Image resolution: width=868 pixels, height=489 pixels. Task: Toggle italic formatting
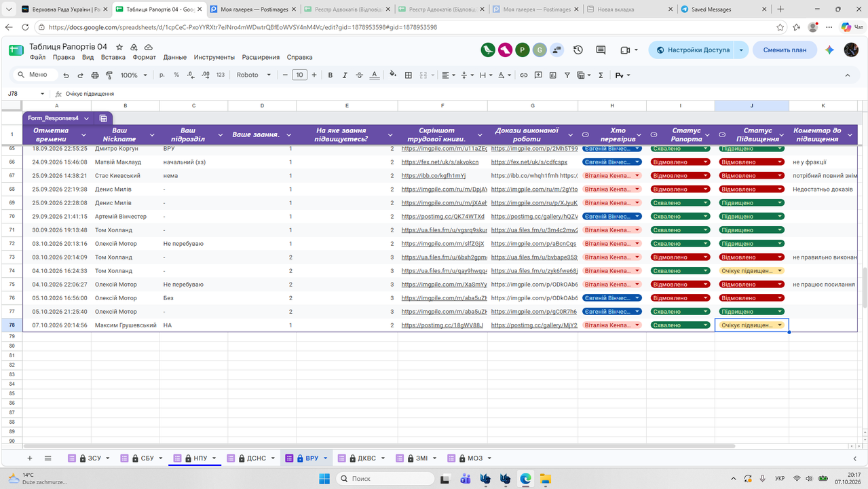345,75
